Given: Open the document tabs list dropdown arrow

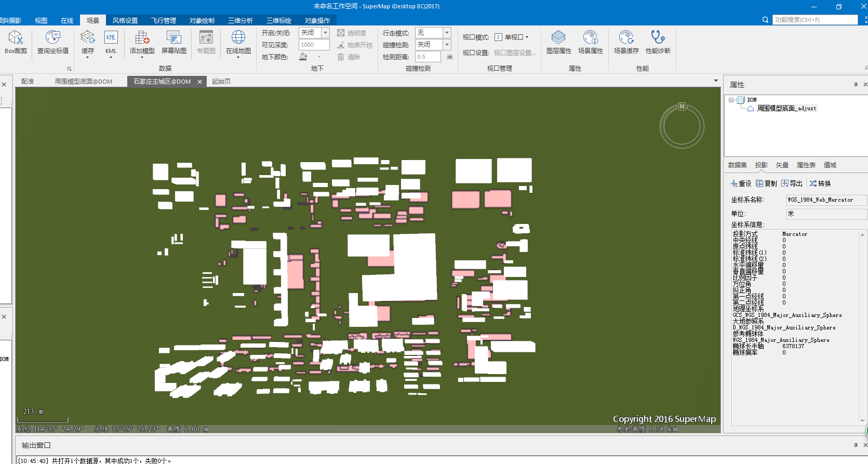Looking at the screenshot, I should pyautogui.click(x=716, y=81).
